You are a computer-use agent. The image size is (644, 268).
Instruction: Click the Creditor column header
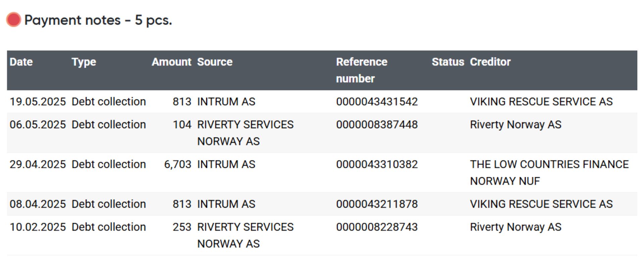(490, 62)
